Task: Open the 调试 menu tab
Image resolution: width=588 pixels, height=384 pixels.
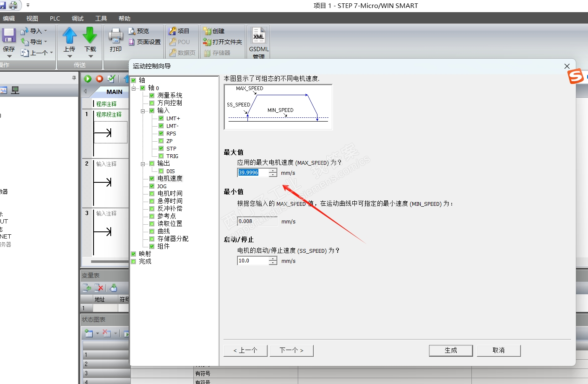Action: 78,18
